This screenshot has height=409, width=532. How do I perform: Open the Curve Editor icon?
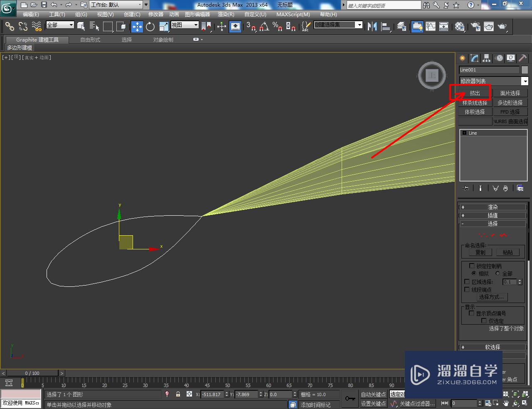[431, 27]
